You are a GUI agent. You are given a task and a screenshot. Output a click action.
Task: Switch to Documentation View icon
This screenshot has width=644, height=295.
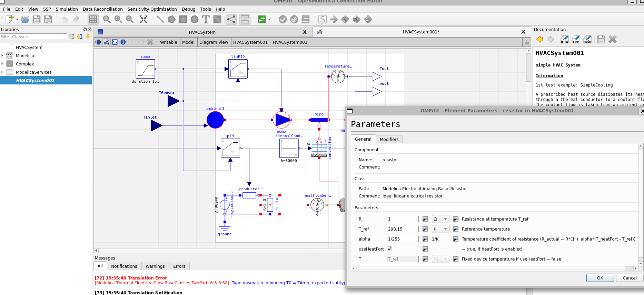tap(123, 42)
